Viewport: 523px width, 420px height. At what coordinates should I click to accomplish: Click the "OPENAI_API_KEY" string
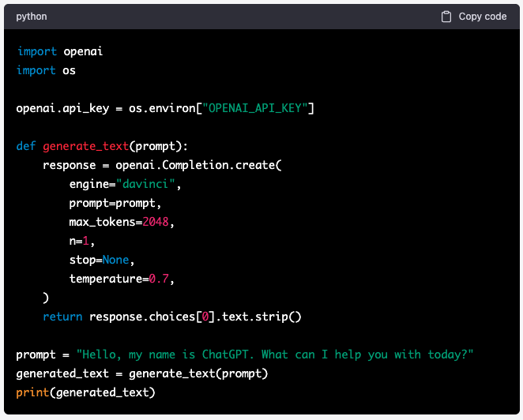point(256,108)
